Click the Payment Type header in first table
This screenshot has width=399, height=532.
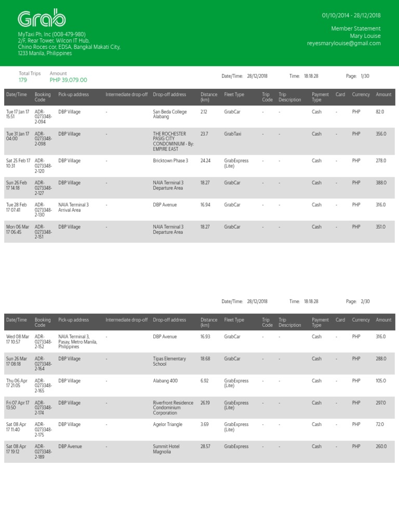(x=320, y=97)
